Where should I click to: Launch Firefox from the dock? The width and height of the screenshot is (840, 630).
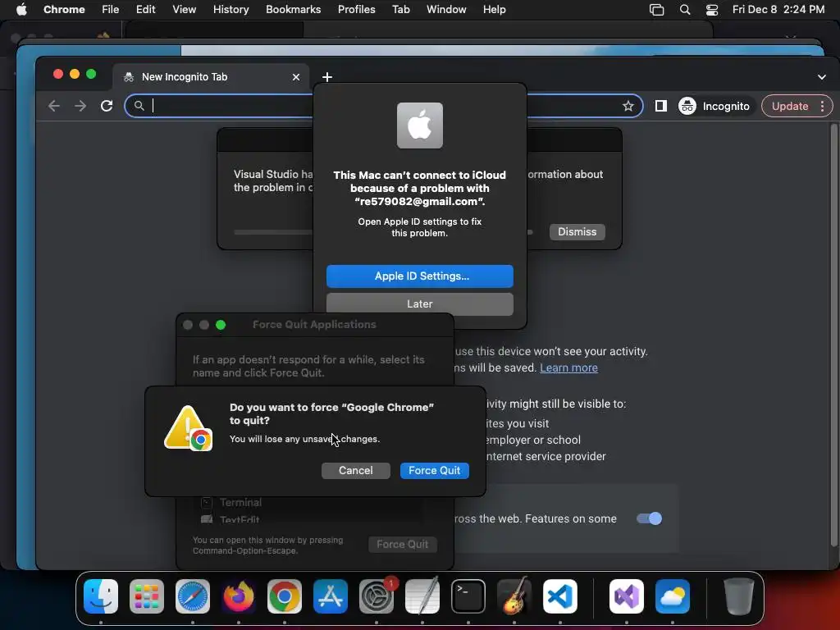pos(239,596)
